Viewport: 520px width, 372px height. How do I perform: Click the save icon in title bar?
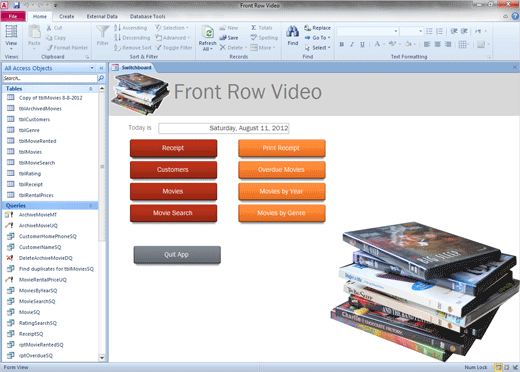click(x=16, y=5)
